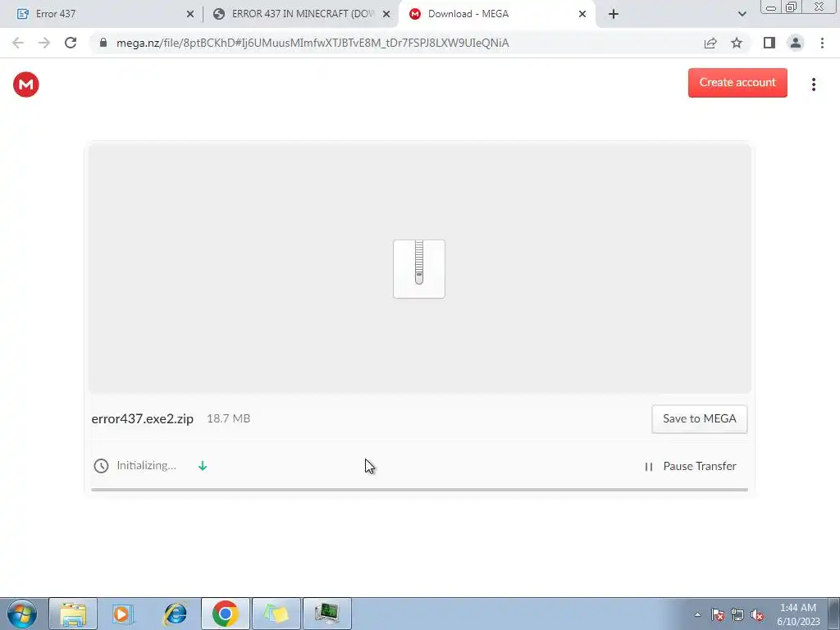Click Save to MEGA button
This screenshot has width=840, height=630.
tap(699, 419)
